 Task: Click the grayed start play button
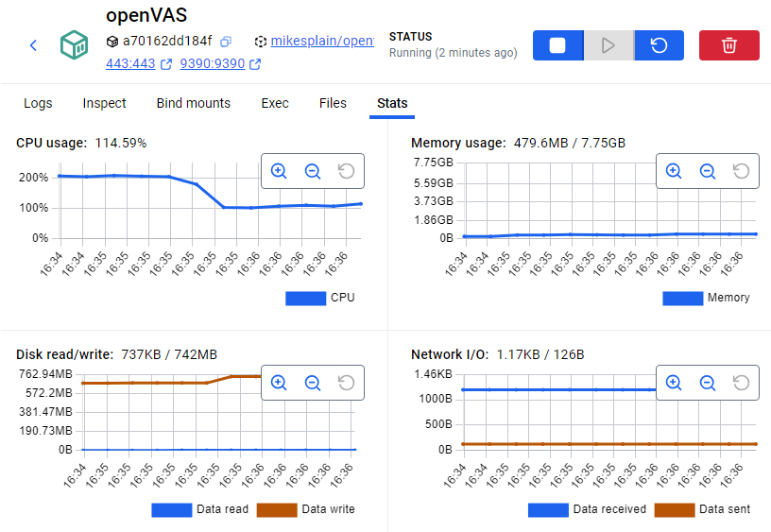pos(608,45)
